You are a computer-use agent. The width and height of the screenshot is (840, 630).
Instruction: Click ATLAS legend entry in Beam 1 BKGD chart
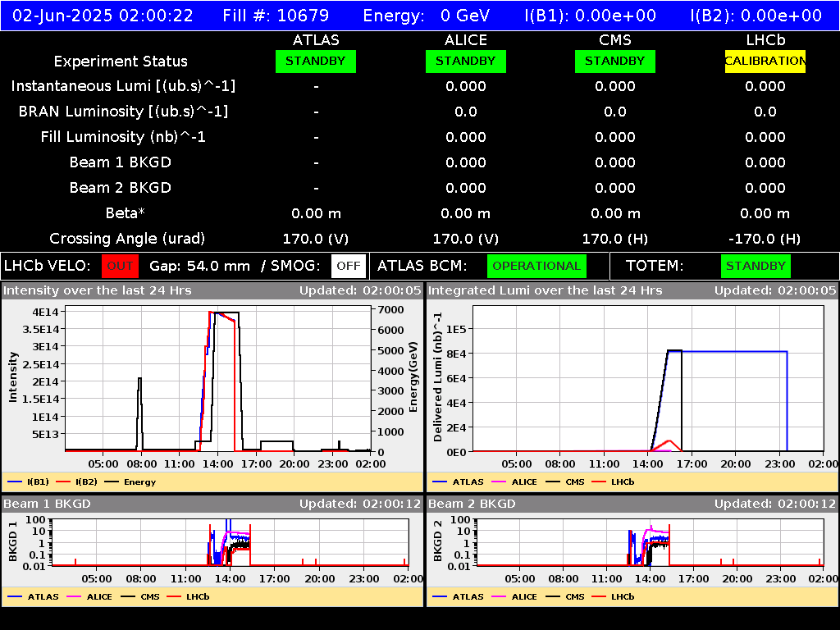33,596
